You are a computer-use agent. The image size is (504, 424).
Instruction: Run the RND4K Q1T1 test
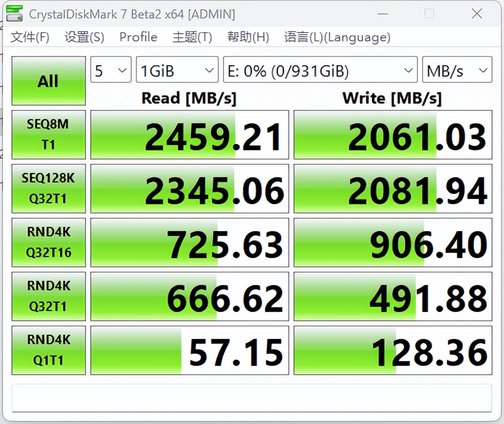coord(49,350)
